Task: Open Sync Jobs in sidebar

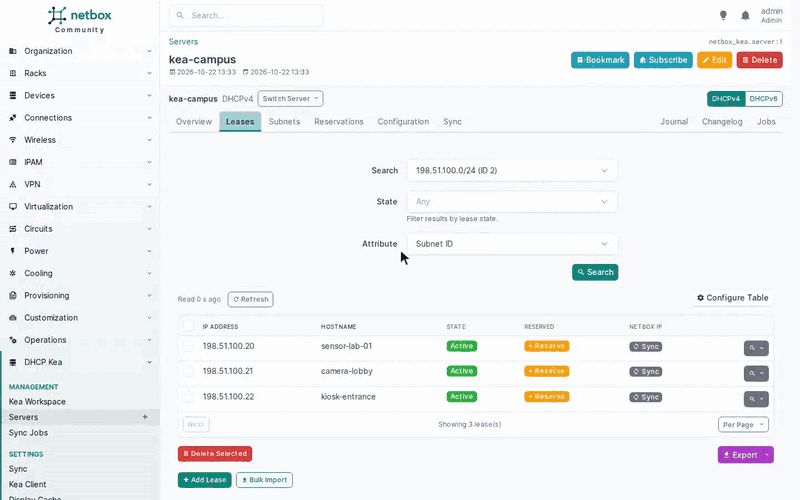Action: coord(28,433)
